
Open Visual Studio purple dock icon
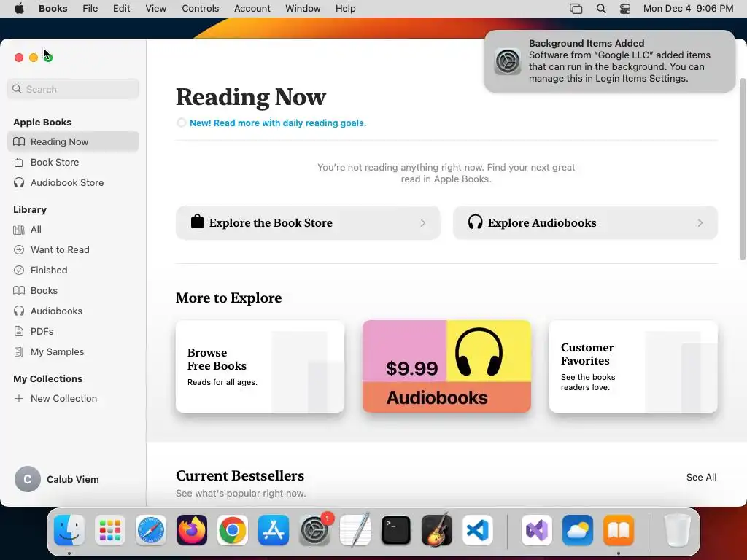point(537,530)
